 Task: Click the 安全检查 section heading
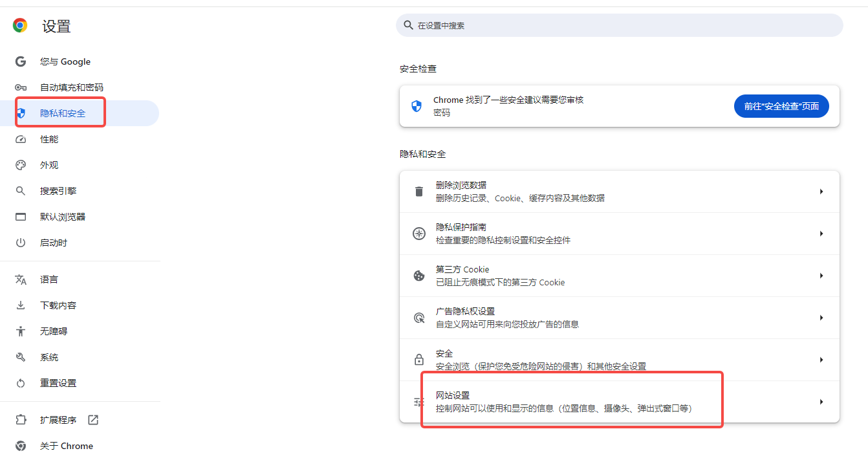(x=418, y=69)
